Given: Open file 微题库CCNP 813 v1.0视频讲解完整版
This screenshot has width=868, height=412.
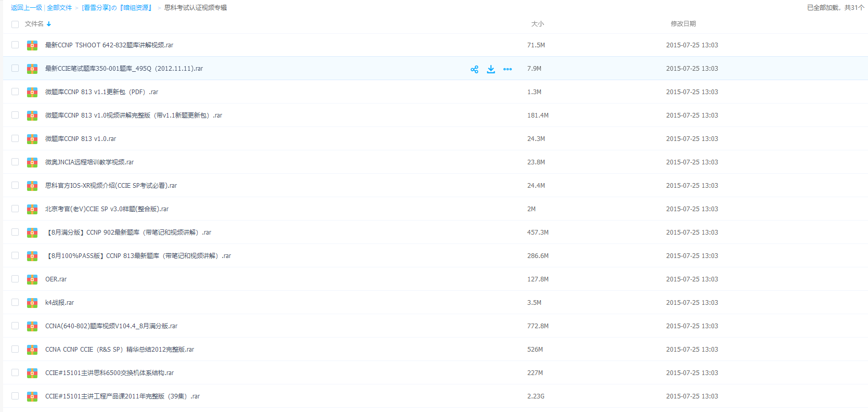Looking at the screenshot, I should (x=134, y=115).
